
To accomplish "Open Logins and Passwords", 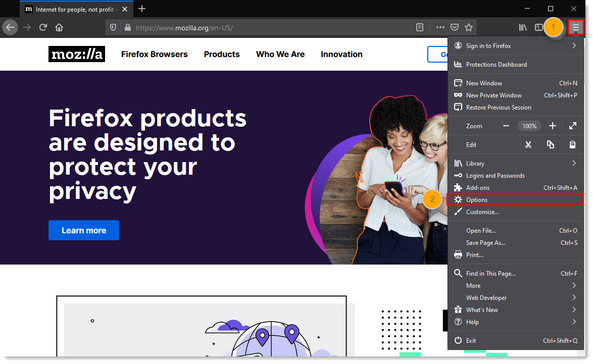I will coord(516,175).
